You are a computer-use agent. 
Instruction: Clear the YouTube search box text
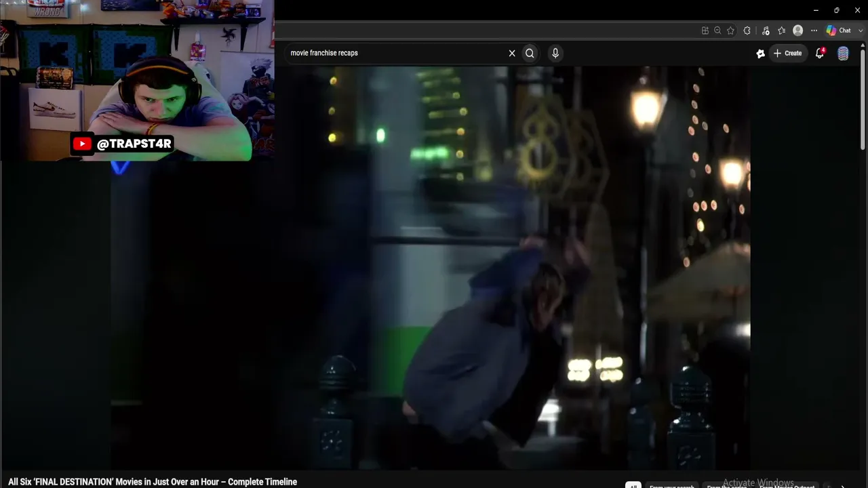click(512, 53)
